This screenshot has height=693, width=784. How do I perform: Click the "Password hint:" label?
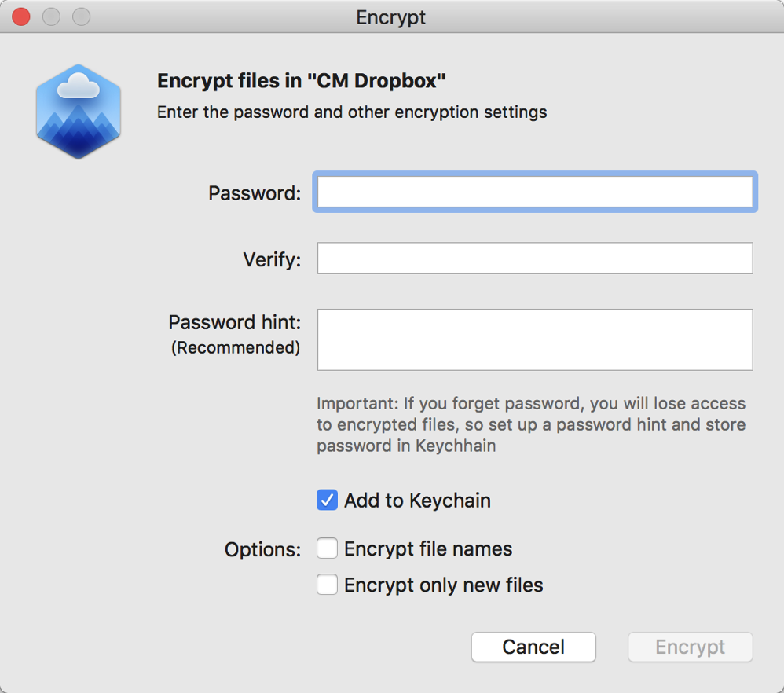pyautogui.click(x=235, y=323)
